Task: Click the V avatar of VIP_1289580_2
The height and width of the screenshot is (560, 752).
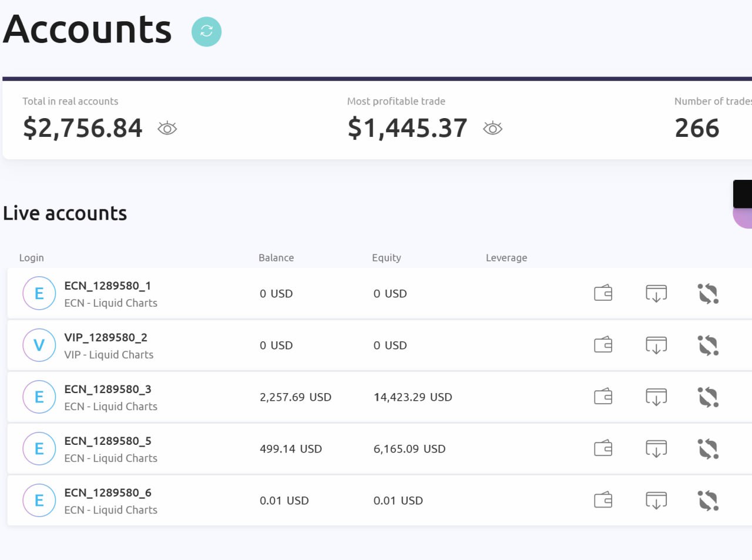Action: [39, 345]
